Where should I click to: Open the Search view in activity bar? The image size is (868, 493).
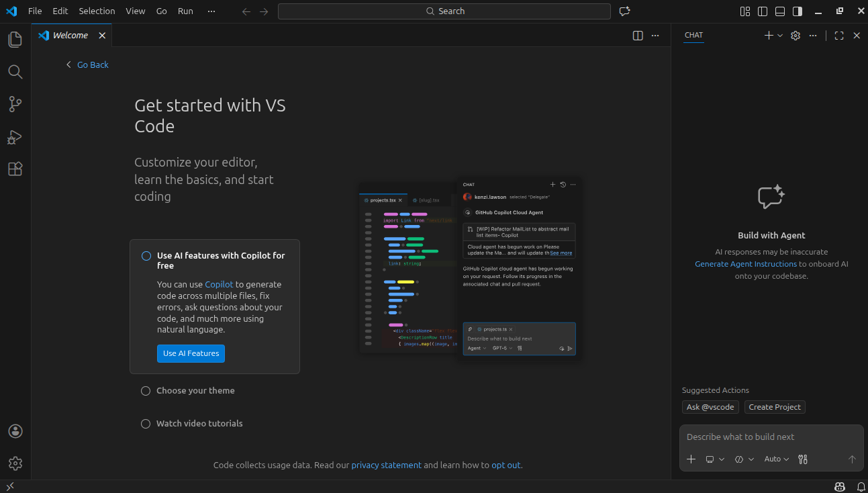[x=15, y=72]
